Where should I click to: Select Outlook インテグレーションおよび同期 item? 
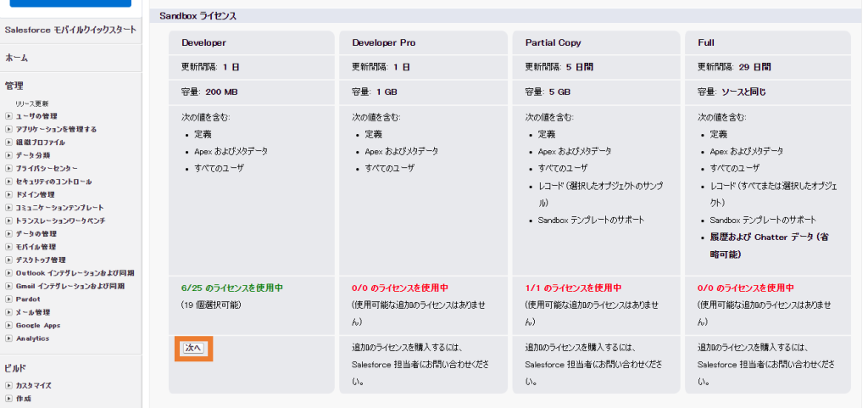click(x=75, y=273)
